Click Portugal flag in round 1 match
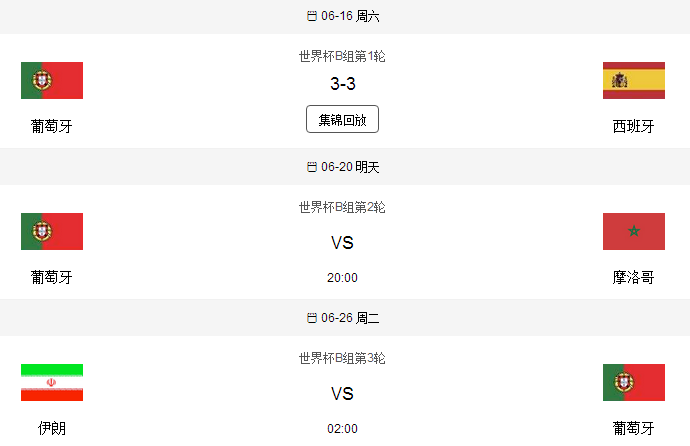 pyautogui.click(x=52, y=80)
